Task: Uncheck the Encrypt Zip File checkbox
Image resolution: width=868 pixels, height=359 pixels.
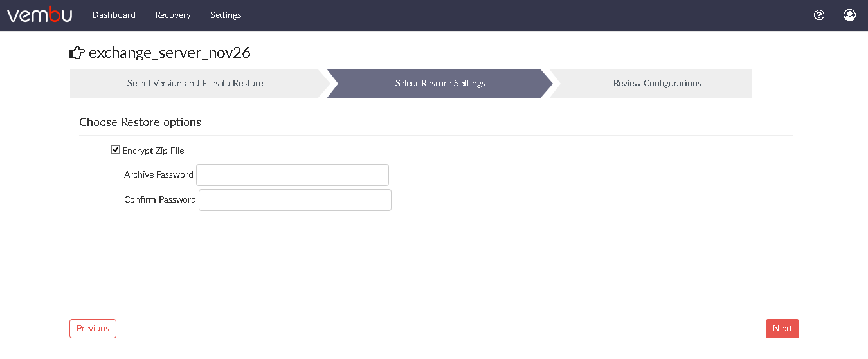Action: pyautogui.click(x=115, y=150)
